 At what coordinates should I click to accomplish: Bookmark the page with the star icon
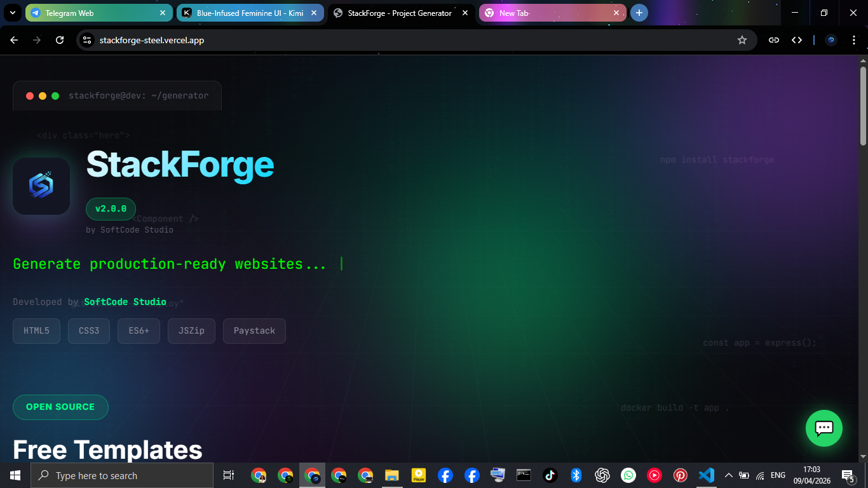click(742, 39)
